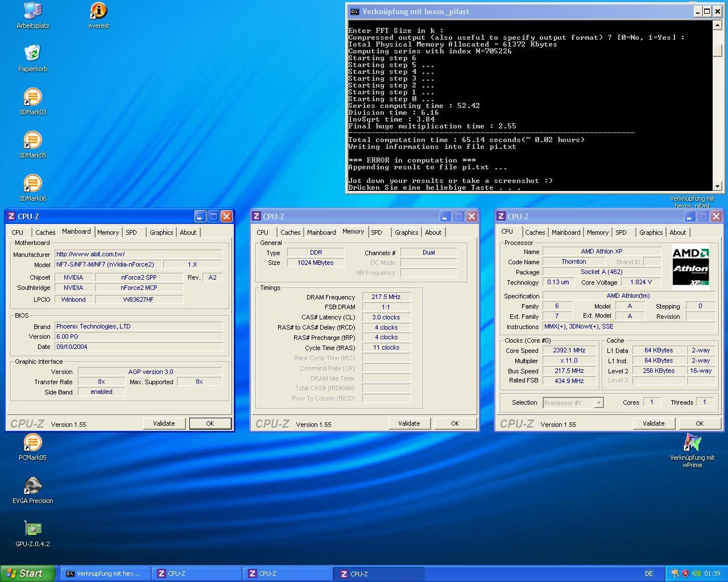
Task: Open the SPD tab in Memory CPU-Z window
Action: pyautogui.click(x=377, y=232)
